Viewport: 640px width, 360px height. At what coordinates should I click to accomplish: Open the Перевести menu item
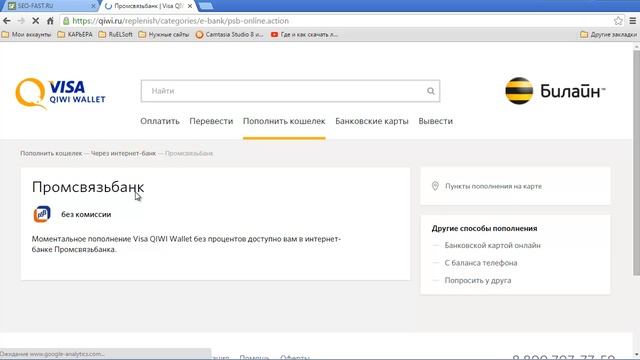coord(211,121)
